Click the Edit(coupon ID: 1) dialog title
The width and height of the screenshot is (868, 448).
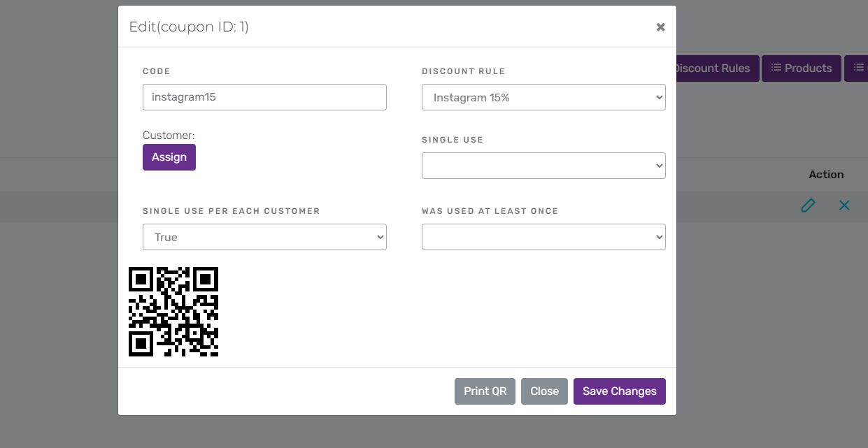click(x=189, y=27)
